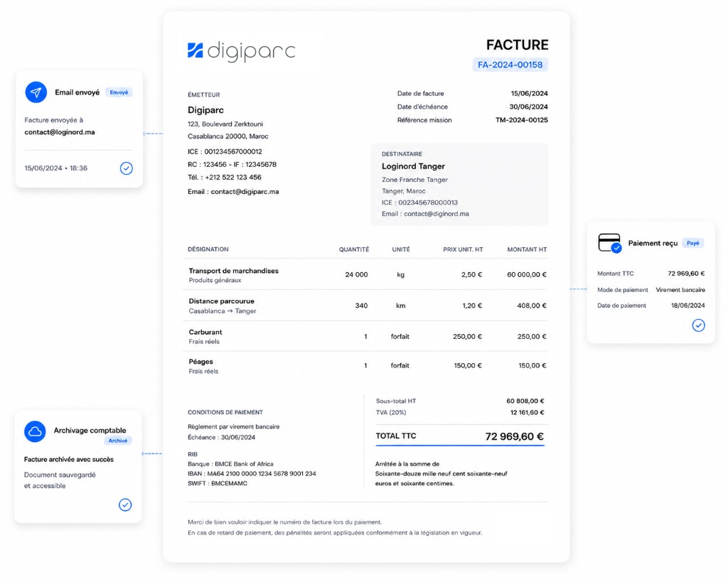Image resolution: width=728 pixels, height=582 pixels.
Task: Click unit price 250,00 € in Carburant row
Action: [x=468, y=337]
